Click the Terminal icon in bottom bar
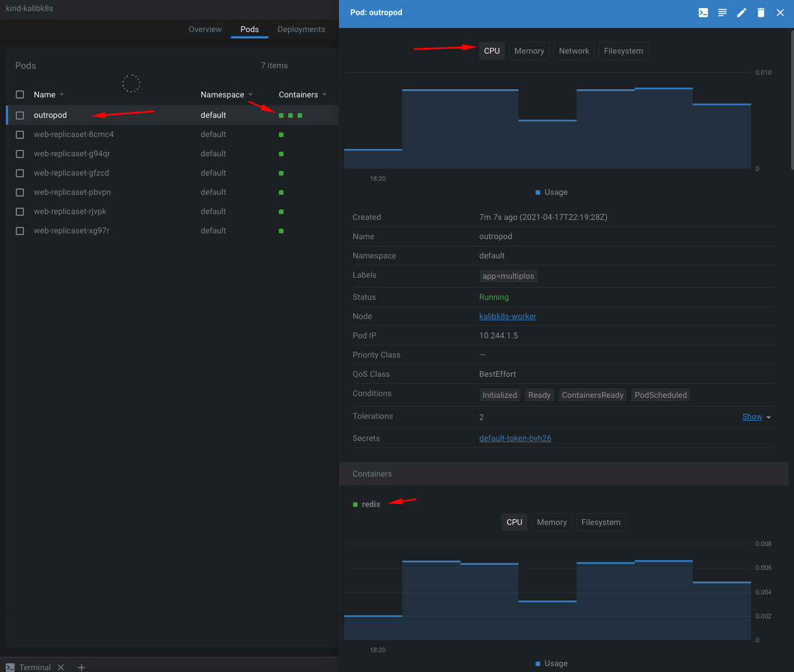 [x=11, y=667]
